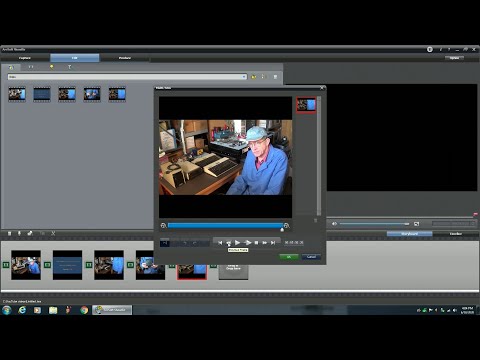Click the third storyboard toolbar icon

[x=30, y=234]
